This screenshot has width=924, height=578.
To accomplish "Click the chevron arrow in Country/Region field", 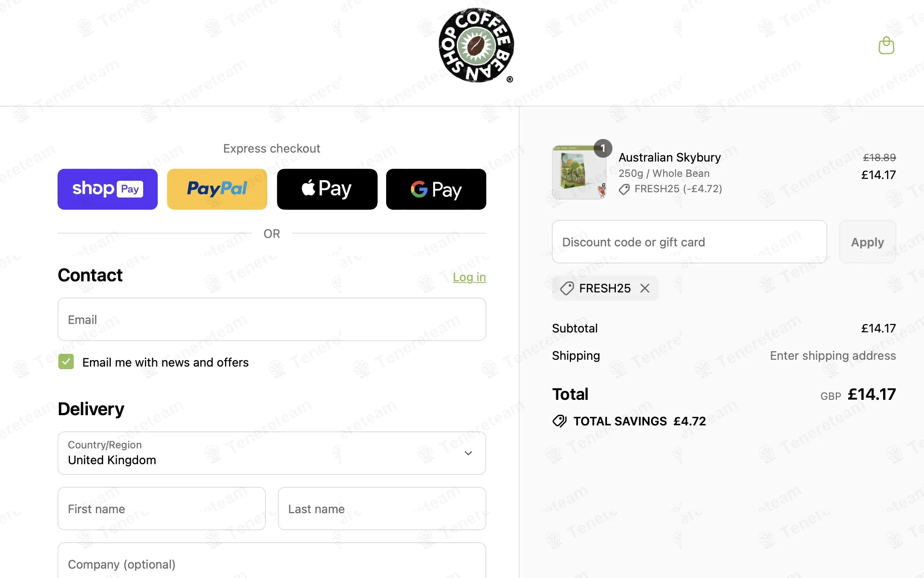I will tap(468, 453).
